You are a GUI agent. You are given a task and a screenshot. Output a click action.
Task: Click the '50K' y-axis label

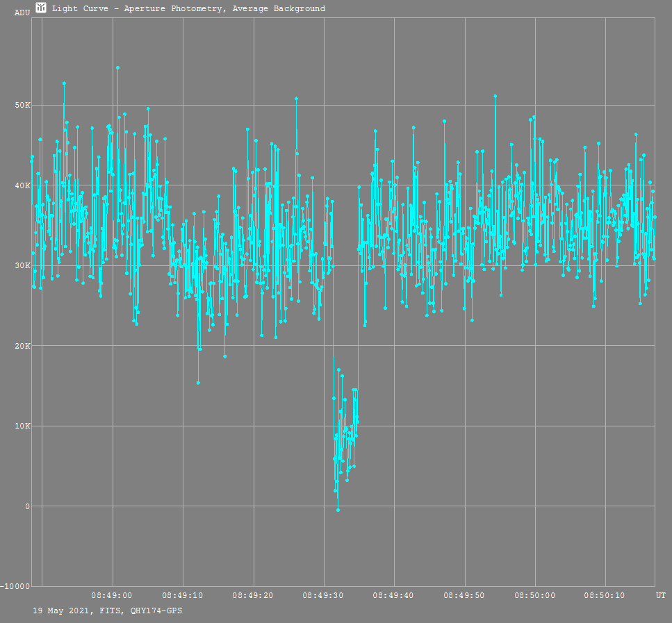pyautogui.click(x=23, y=106)
